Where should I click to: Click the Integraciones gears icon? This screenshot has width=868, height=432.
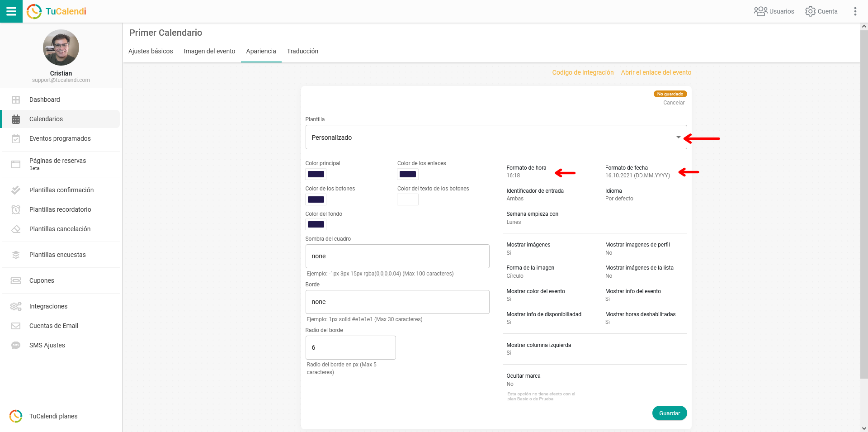(x=16, y=306)
